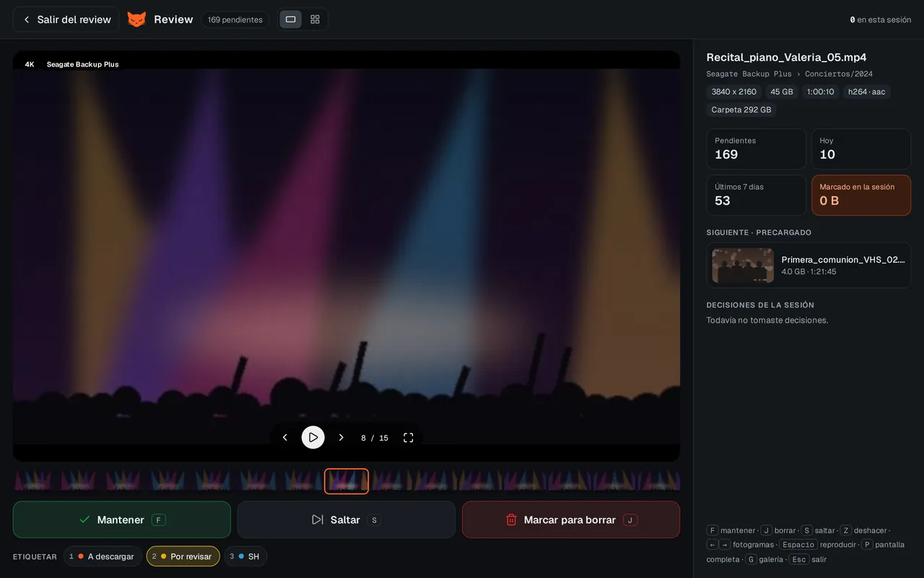Click the Pendientes 169 stat card

(x=757, y=149)
